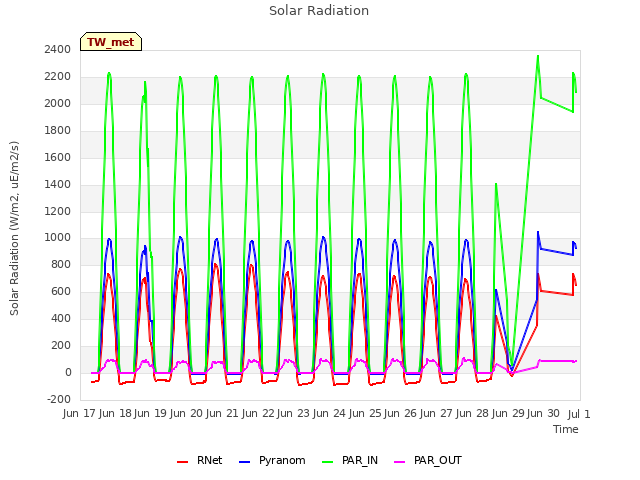640x480 pixels.
Task: Click the highest green PAR_IN peak near Jun 30
Action: click(538, 56)
